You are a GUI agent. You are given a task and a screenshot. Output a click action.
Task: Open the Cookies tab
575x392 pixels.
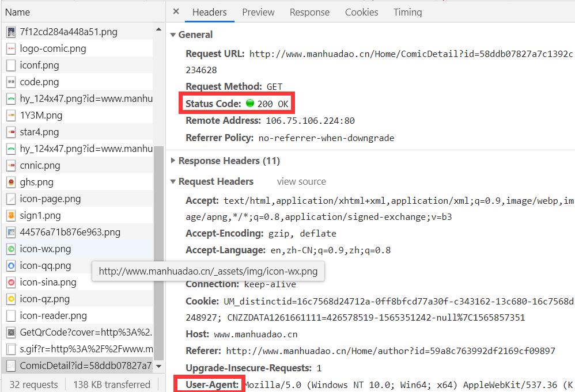[362, 12]
